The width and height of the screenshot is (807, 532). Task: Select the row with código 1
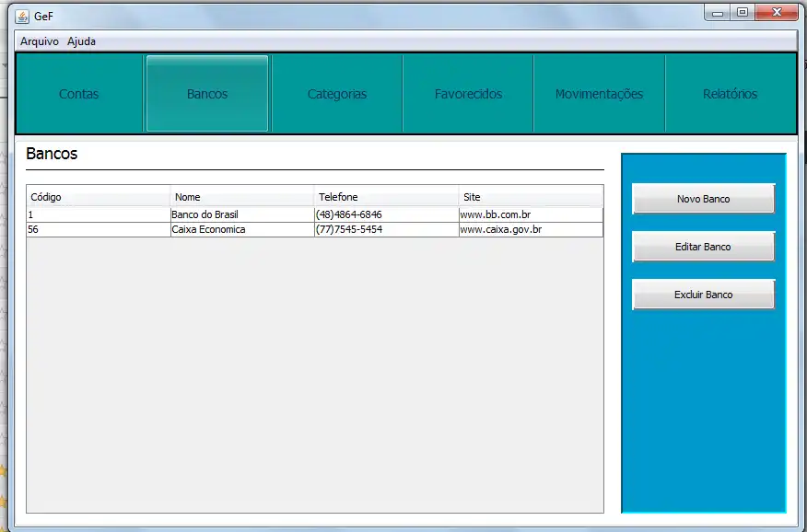315,214
